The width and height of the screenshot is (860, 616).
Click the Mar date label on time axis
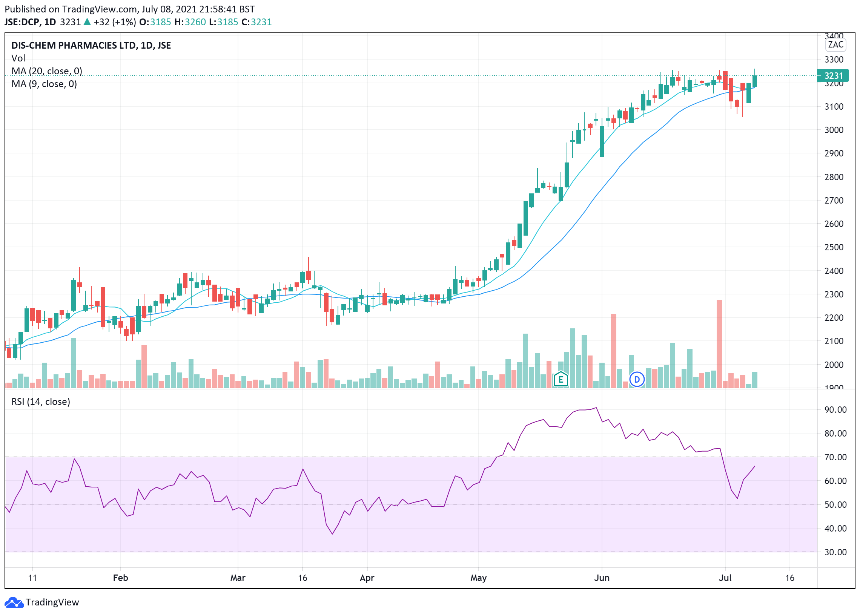[238, 578]
